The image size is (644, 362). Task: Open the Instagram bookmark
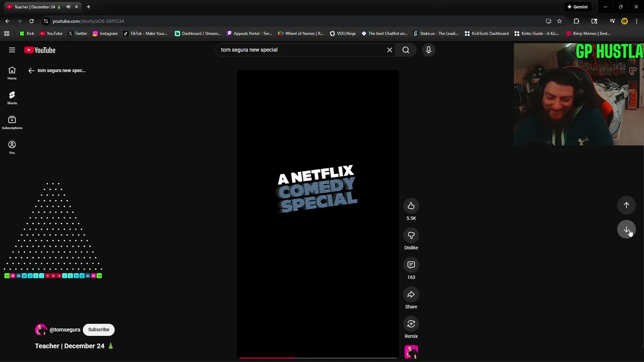[x=105, y=34]
